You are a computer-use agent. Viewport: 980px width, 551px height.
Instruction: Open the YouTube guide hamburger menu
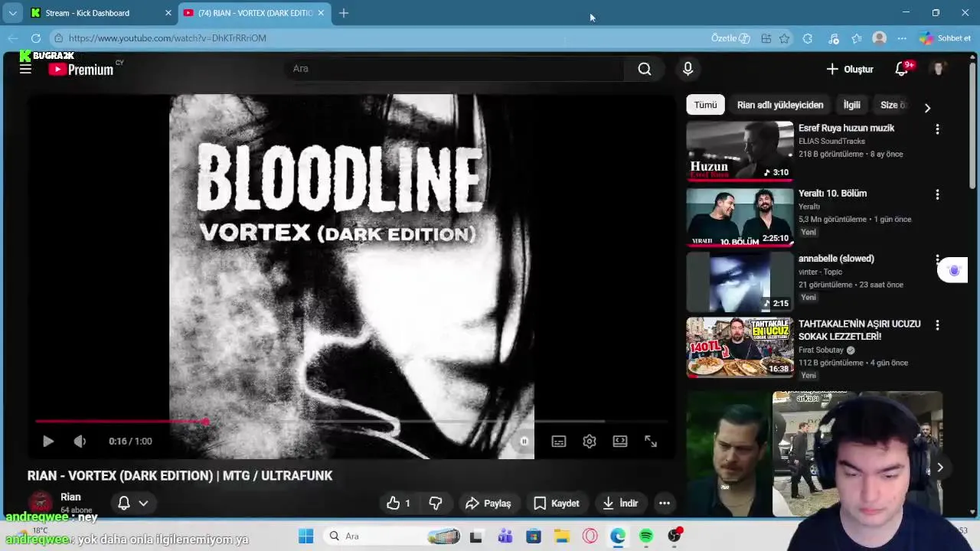[25, 69]
